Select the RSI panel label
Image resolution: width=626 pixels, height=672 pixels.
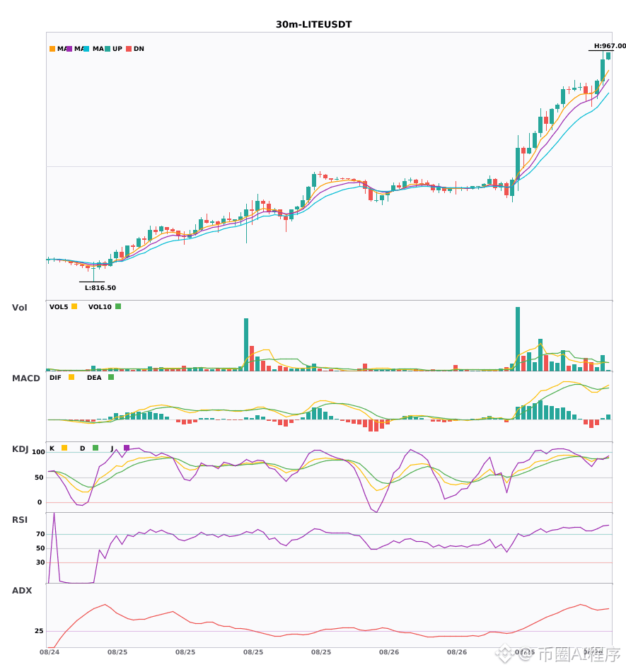click(20, 520)
